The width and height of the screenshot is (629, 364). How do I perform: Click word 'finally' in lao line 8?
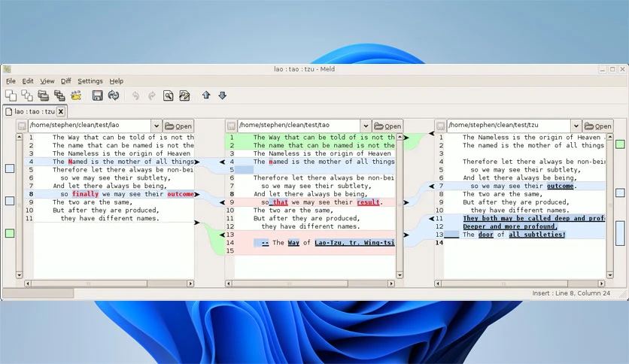pos(85,194)
